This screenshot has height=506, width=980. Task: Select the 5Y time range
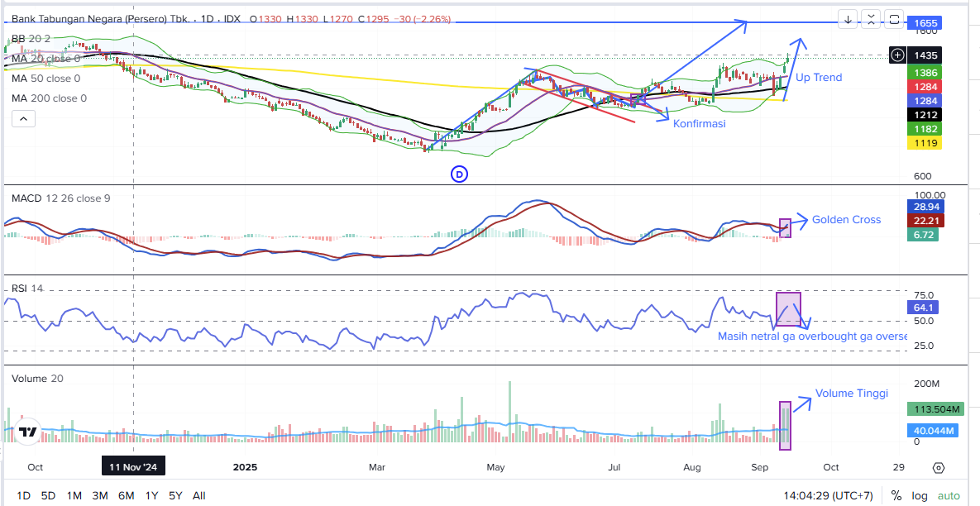pyautogui.click(x=175, y=496)
